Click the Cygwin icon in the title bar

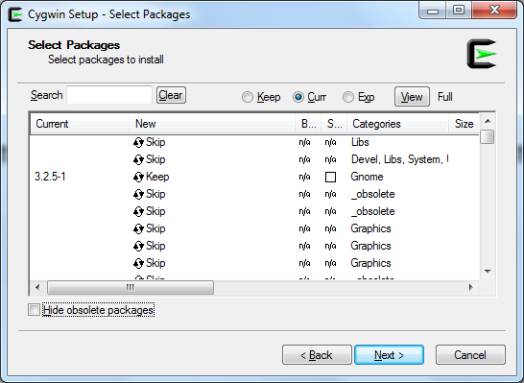pyautogui.click(x=15, y=15)
